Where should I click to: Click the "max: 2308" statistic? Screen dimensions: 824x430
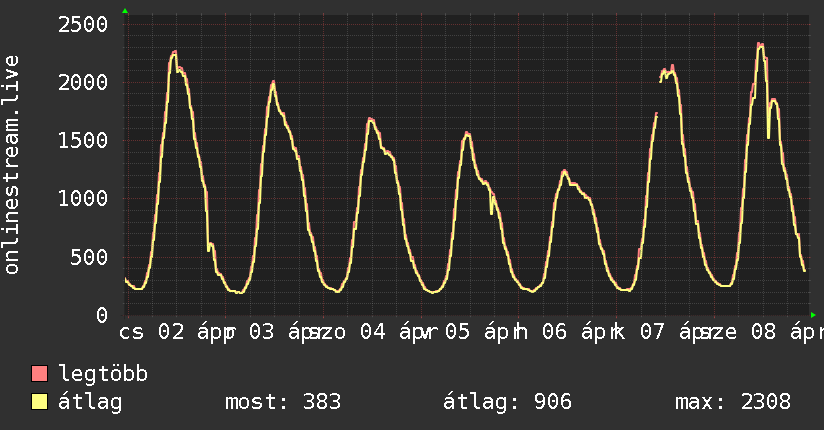733,403
